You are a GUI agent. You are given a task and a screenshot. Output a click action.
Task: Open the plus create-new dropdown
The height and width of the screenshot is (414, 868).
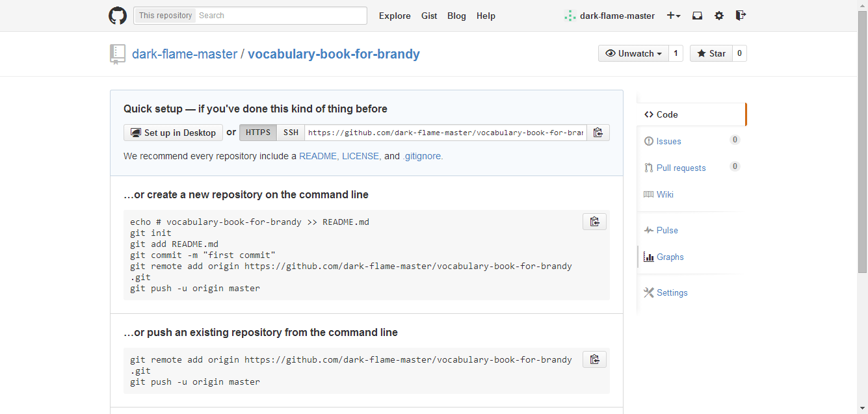674,16
